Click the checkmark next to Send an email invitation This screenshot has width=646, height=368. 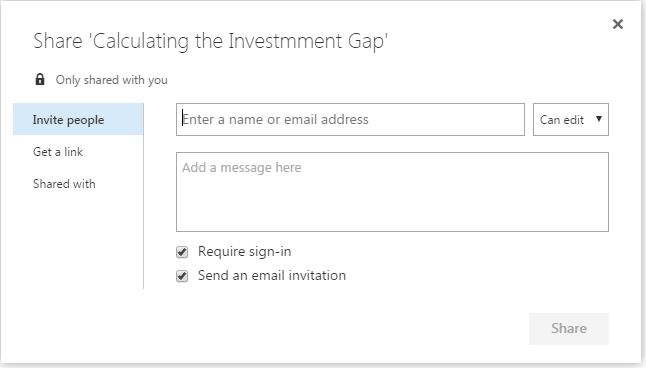(182, 276)
